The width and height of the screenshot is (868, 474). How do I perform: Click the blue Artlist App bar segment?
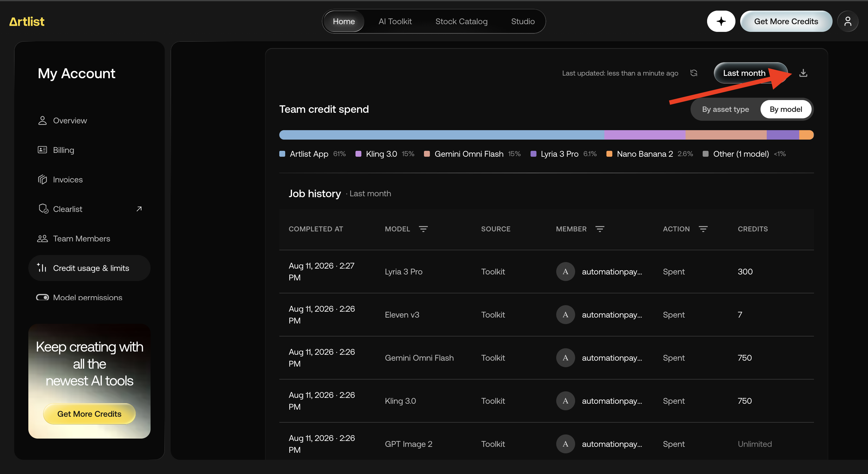point(441,135)
